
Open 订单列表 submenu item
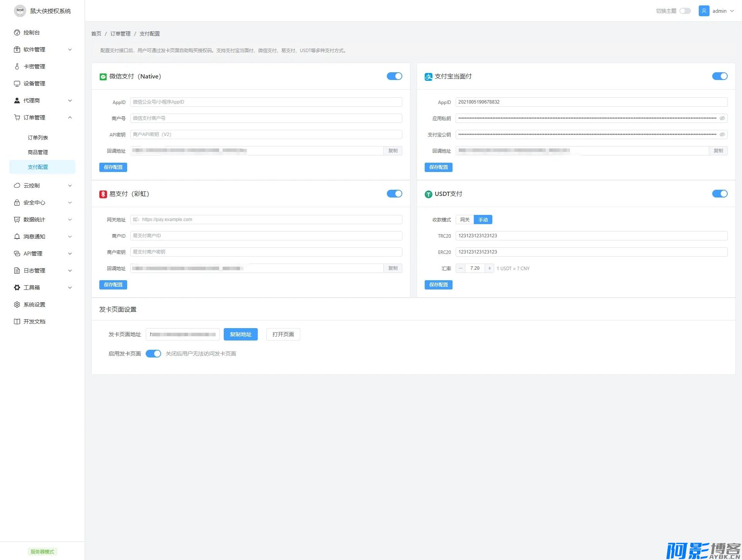point(38,138)
